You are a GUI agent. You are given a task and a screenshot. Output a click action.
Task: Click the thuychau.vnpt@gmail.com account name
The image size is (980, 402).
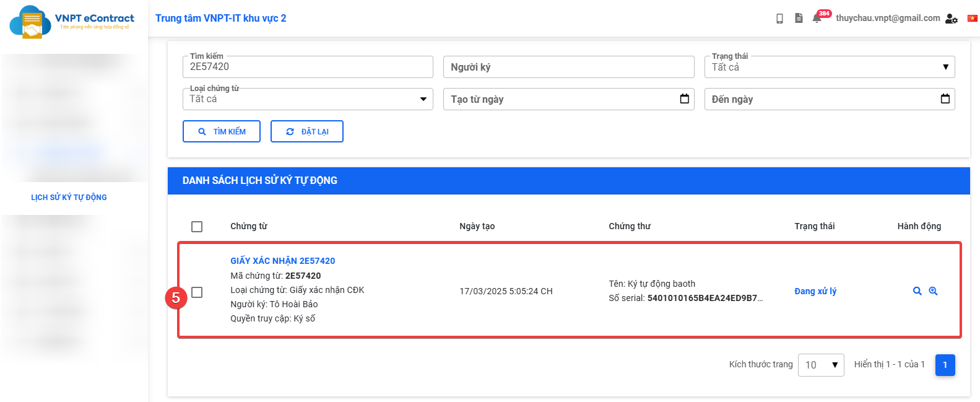point(888,18)
